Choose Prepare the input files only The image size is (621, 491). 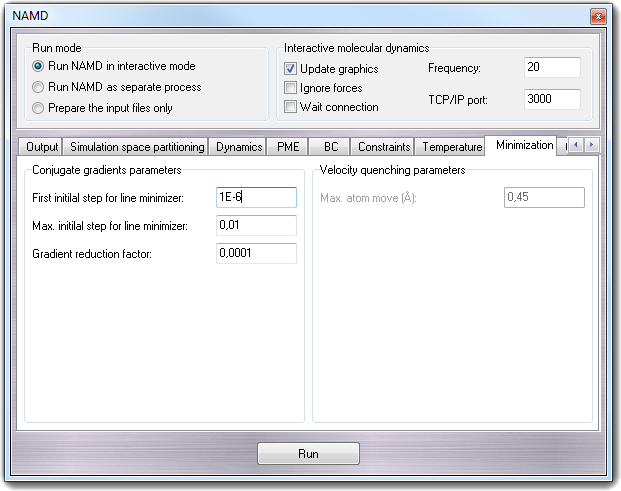point(102,108)
